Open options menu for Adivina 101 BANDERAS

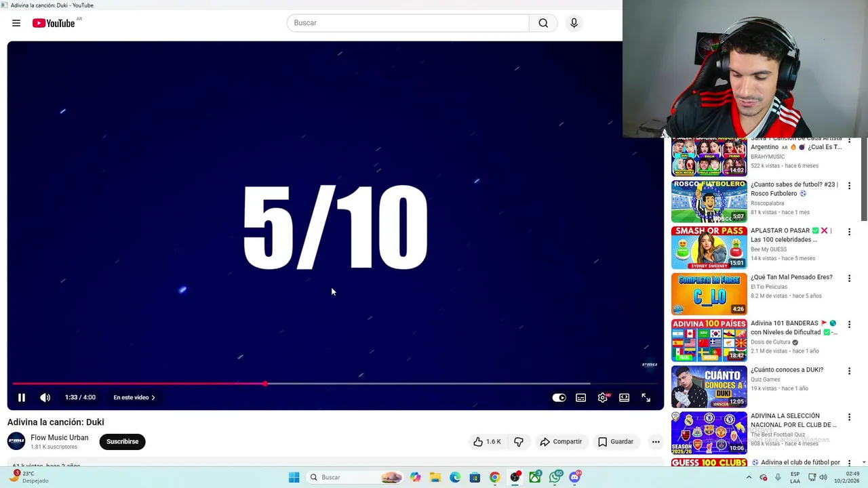pos(849,325)
